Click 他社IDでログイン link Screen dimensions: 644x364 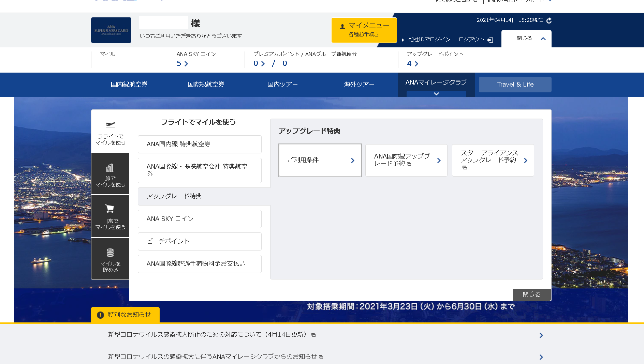click(x=429, y=40)
